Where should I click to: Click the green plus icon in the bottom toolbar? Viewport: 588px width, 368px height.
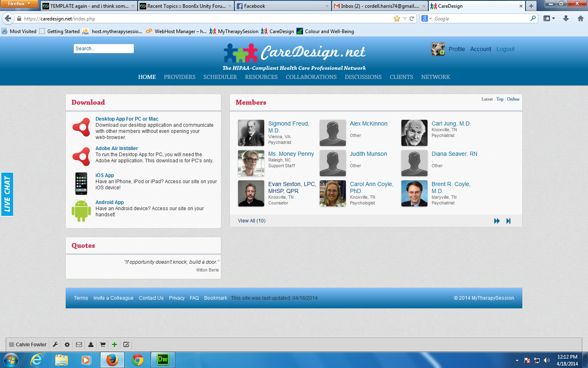(114, 345)
